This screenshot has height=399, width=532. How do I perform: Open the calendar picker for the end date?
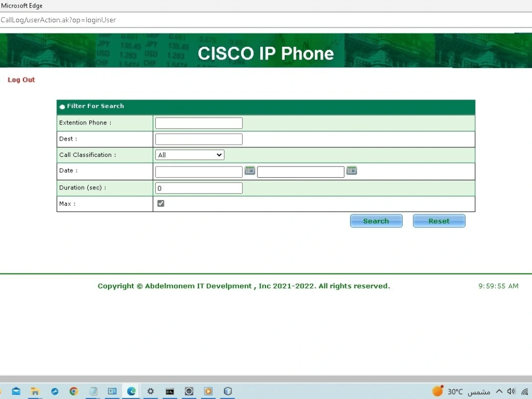(352, 170)
